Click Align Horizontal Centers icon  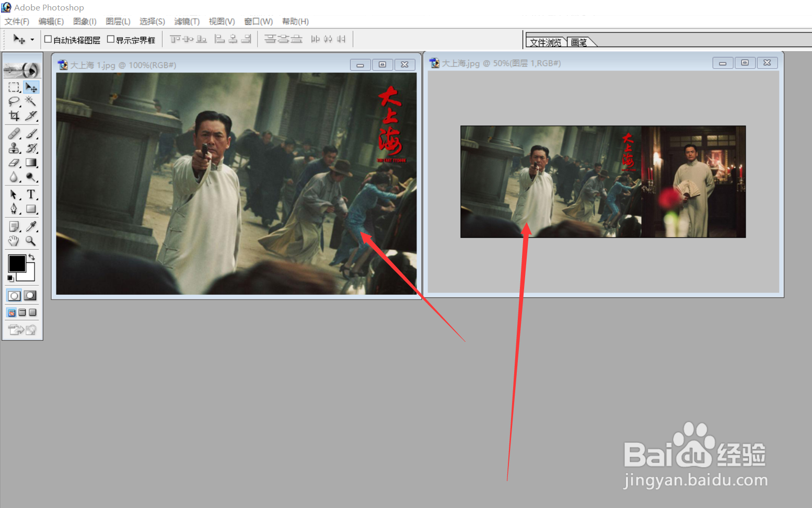(233, 39)
